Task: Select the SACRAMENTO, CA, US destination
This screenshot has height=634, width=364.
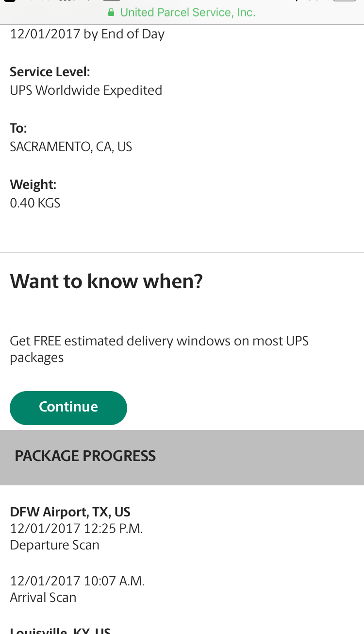Action: pos(71,147)
